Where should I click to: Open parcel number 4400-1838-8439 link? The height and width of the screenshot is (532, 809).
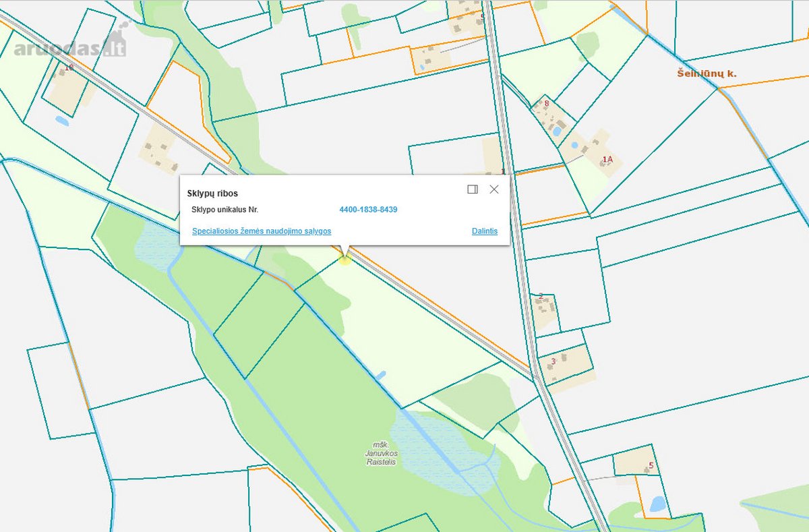point(368,210)
